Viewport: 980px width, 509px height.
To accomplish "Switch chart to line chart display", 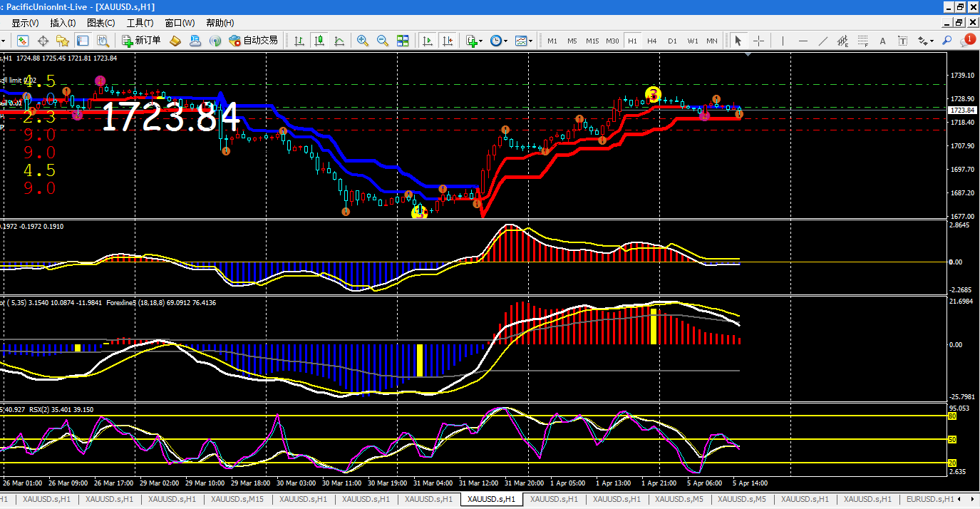I will point(339,41).
